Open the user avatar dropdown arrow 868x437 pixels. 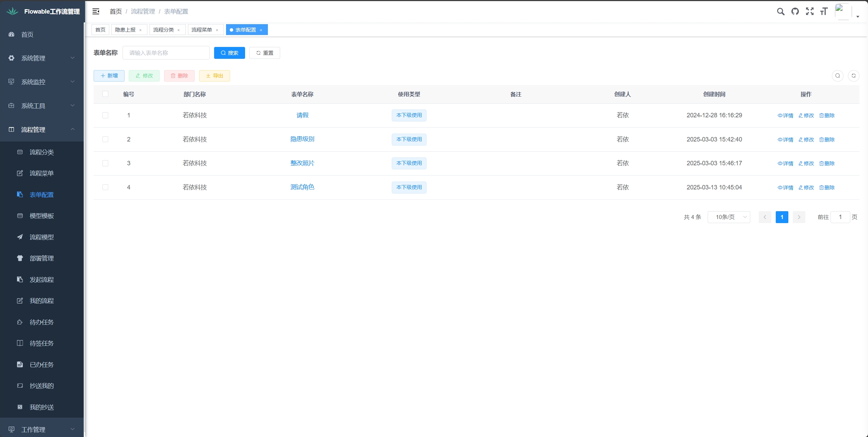click(x=858, y=16)
